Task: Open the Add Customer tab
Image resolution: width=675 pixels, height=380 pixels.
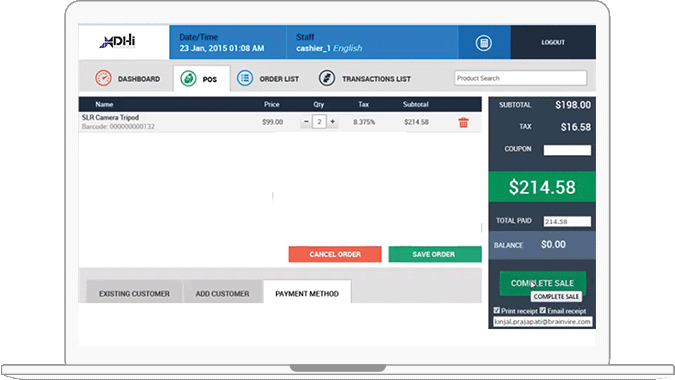Action: coord(223,292)
